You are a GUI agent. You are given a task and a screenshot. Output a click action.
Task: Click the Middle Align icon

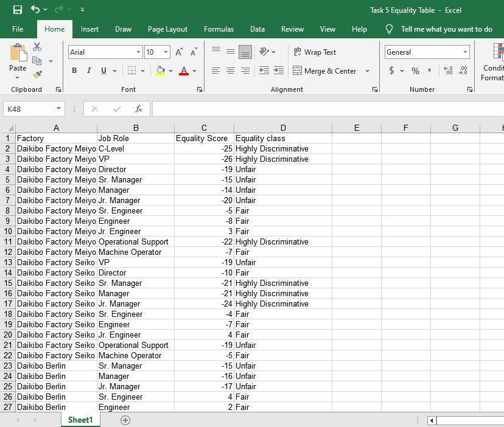click(231, 52)
